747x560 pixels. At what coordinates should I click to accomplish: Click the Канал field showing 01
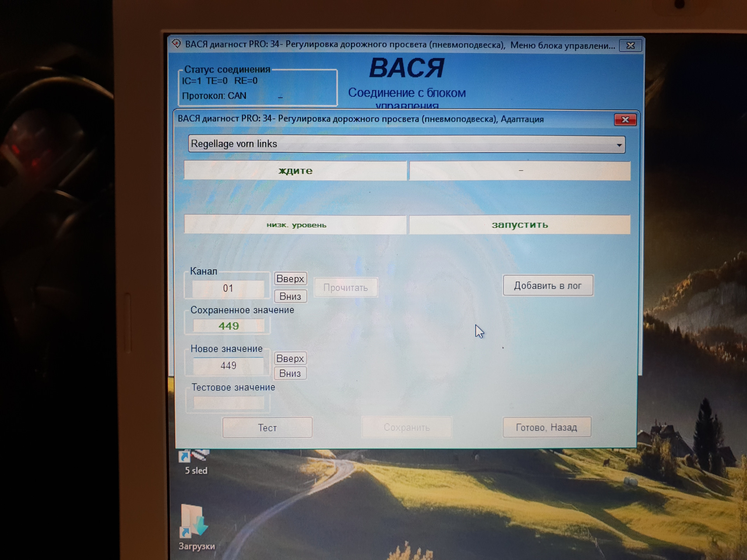coord(228,288)
